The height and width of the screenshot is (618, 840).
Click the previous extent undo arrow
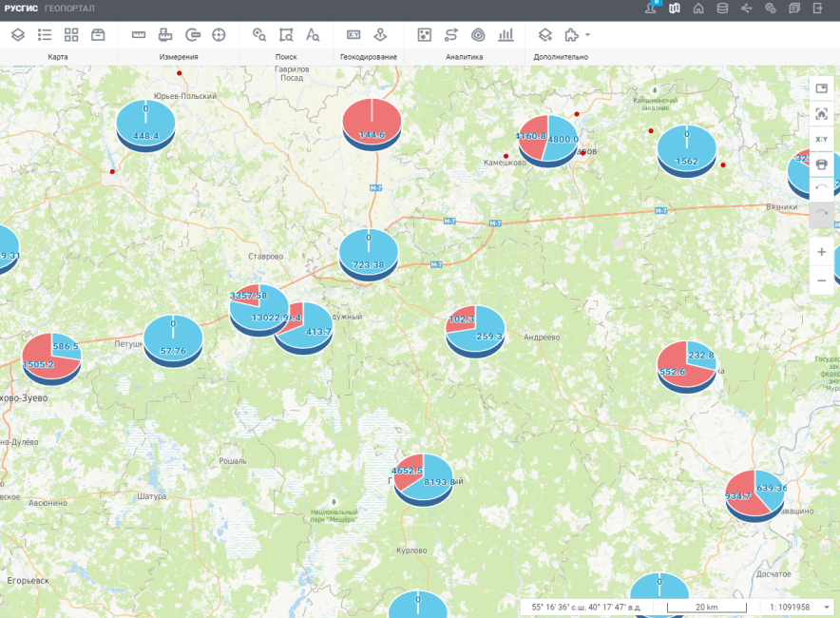tap(821, 187)
